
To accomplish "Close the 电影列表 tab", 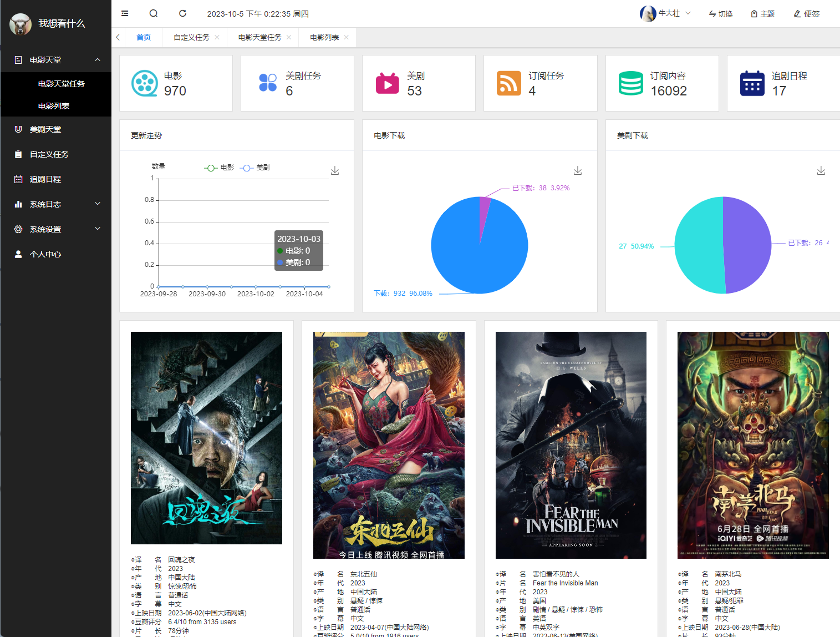I will point(347,37).
